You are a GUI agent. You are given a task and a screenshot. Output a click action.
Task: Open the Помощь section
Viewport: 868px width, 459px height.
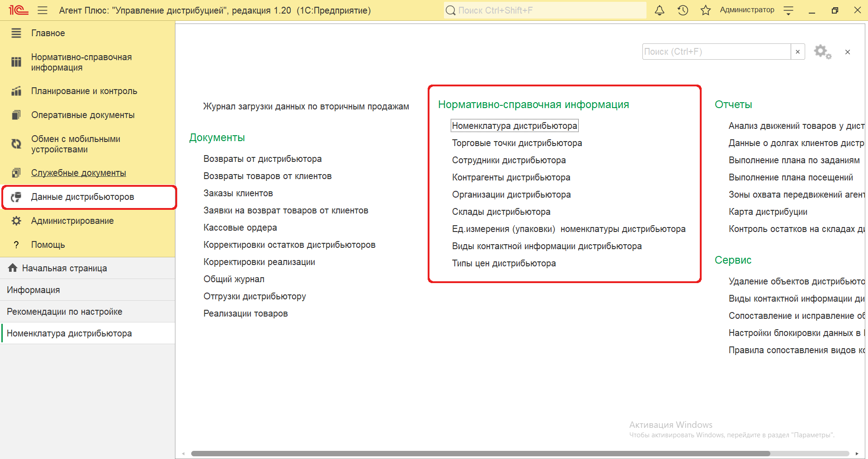(x=48, y=245)
